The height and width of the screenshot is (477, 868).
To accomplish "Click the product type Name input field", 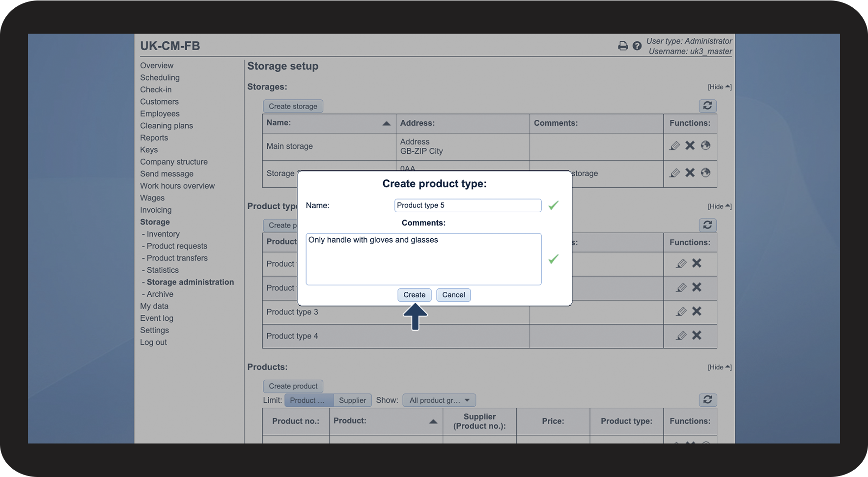I will 467,205.
